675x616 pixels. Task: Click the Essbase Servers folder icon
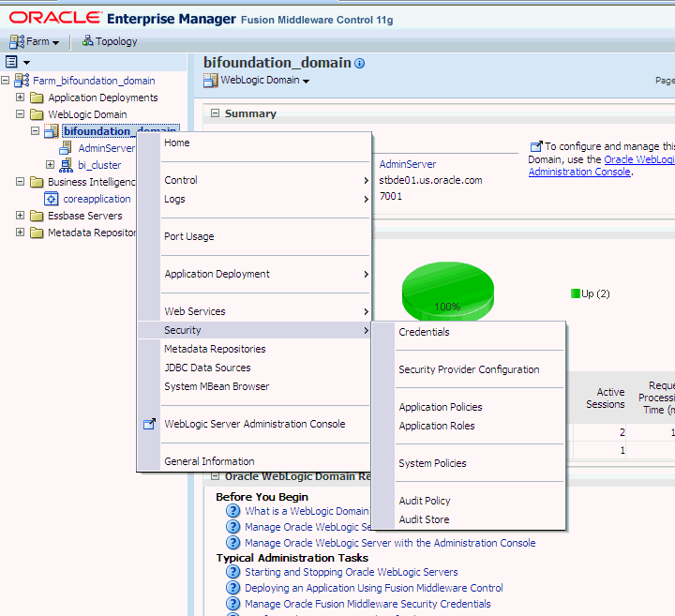[x=37, y=216]
